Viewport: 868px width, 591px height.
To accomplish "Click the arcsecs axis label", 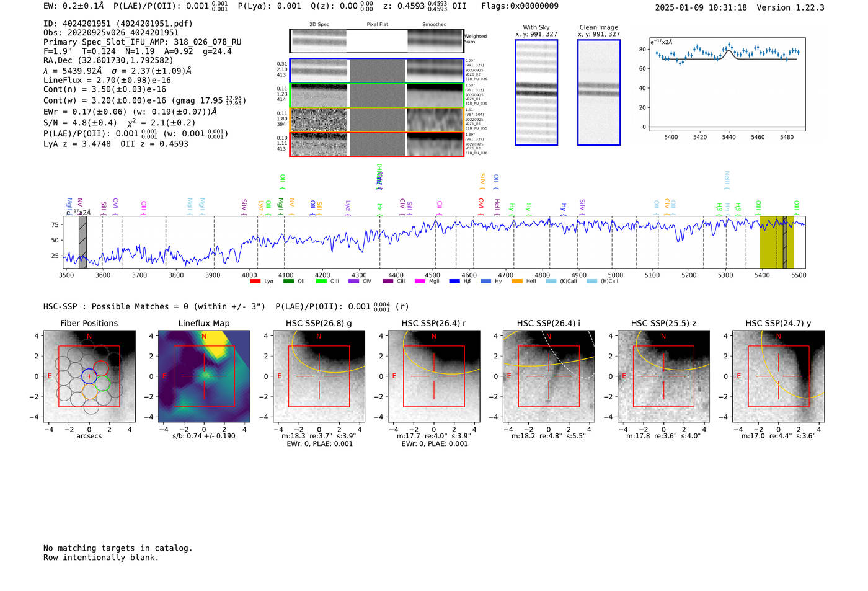I will pyautogui.click(x=89, y=436).
